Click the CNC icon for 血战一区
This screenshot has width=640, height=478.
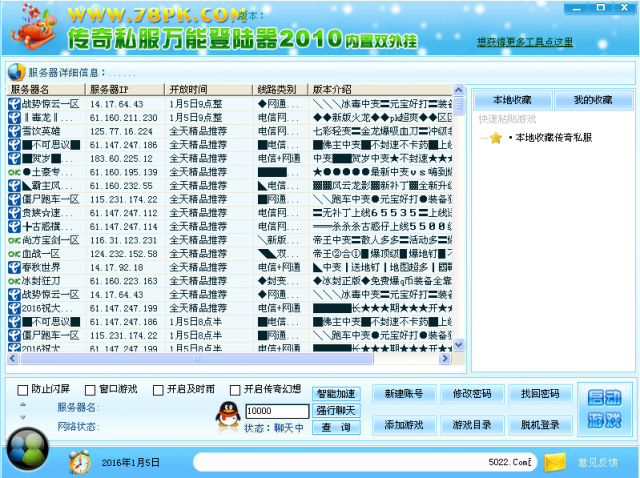click(x=14, y=253)
